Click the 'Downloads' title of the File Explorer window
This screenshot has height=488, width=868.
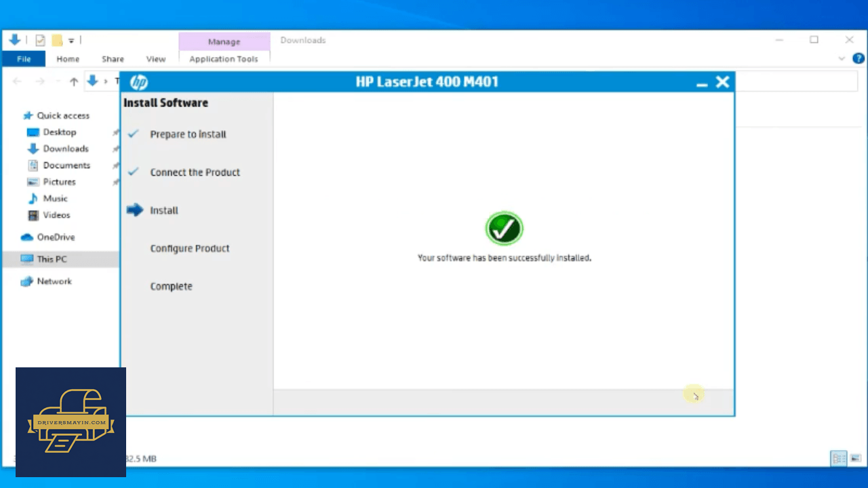pos(303,41)
